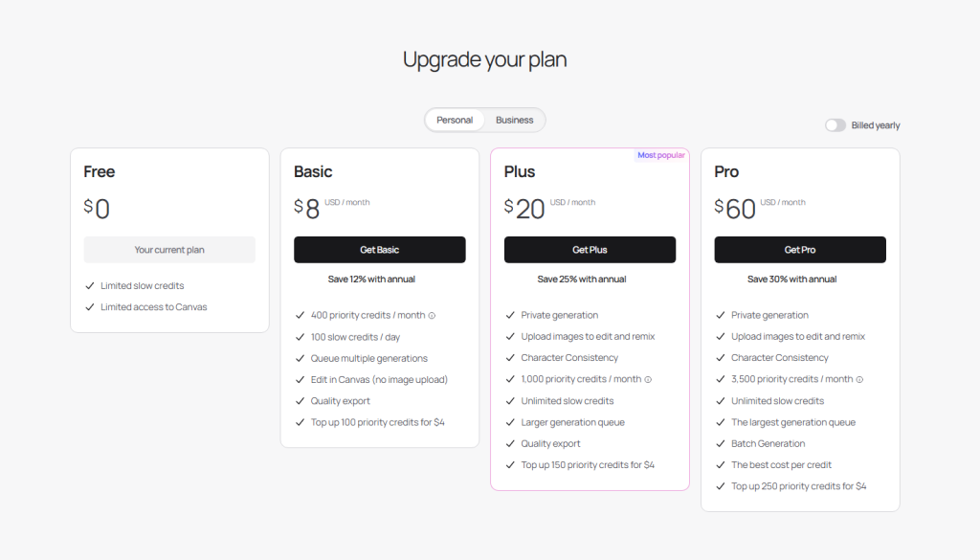This screenshot has height=560, width=980.
Task: Enable the Billed yearly toggle
Action: point(835,125)
